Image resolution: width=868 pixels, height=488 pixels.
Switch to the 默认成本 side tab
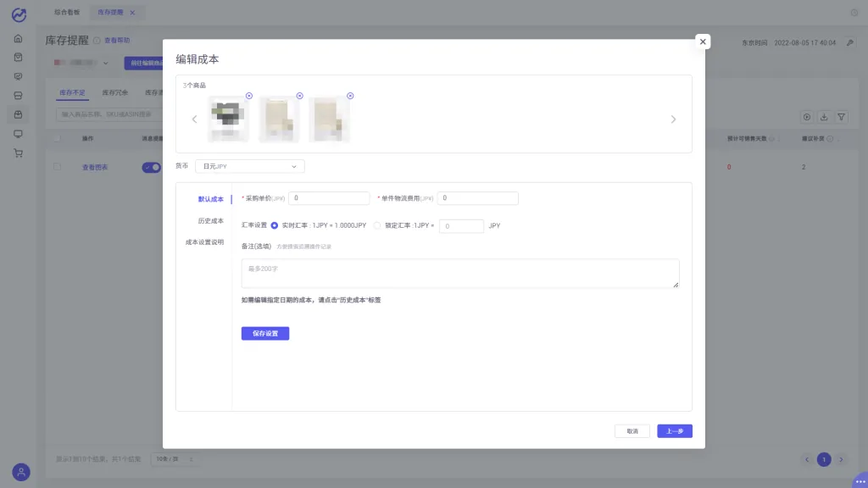210,199
